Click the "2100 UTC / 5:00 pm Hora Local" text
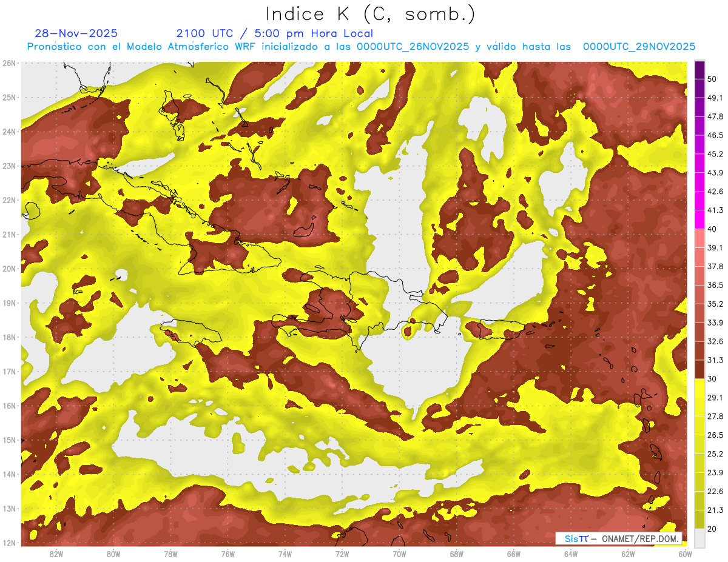This screenshot has width=728, height=562. pos(275,33)
